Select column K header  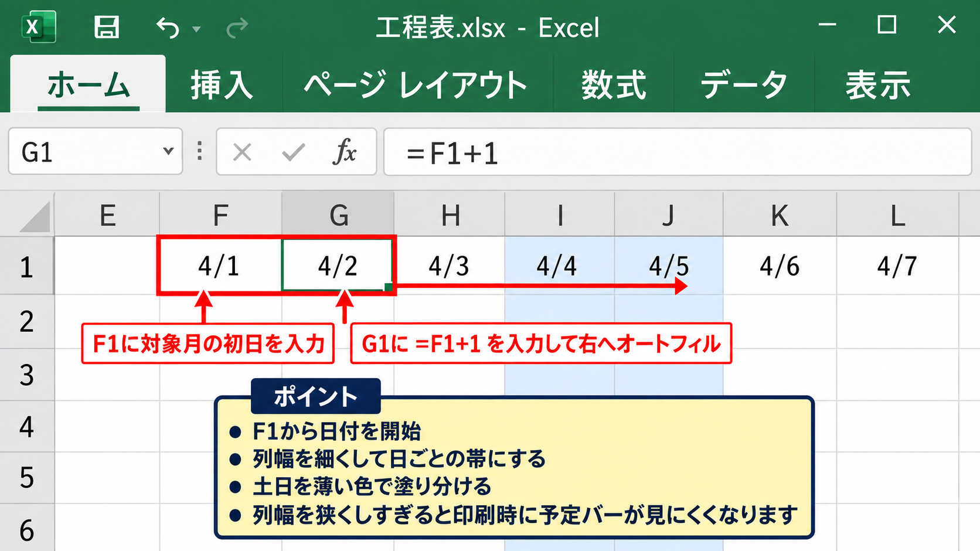coord(780,215)
